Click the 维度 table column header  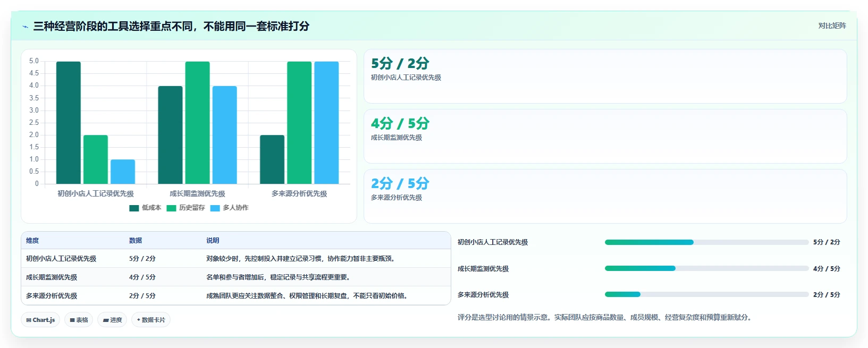tap(32, 241)
